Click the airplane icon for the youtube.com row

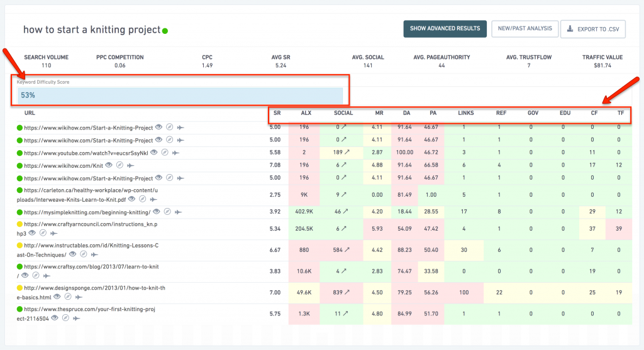click(176, 153)
